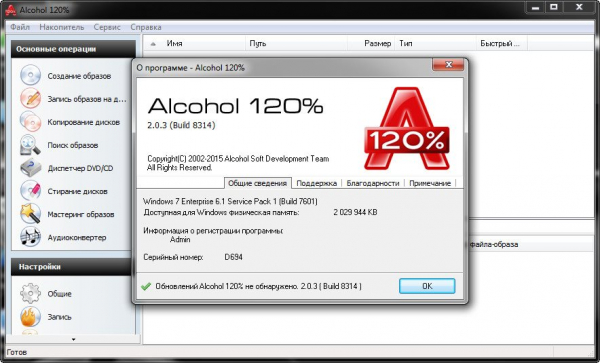
Task: Close the О программе dialog
Action: point(448,65)
